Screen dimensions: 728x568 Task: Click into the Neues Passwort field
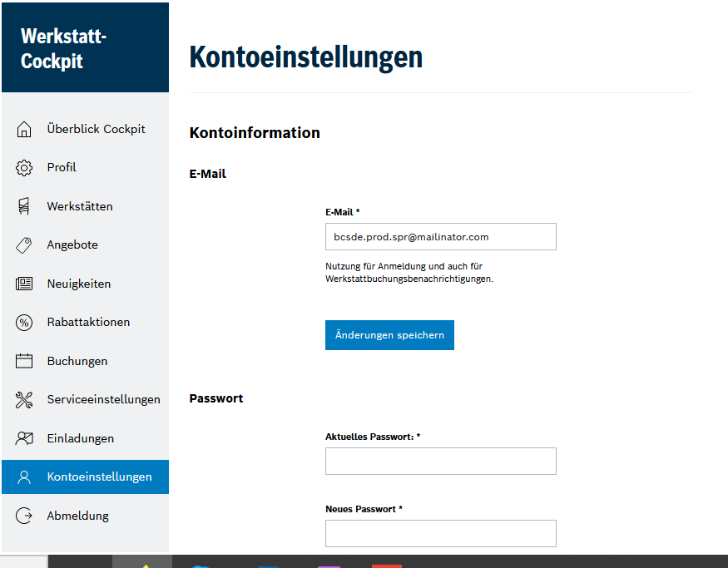(x=441, y=534)
